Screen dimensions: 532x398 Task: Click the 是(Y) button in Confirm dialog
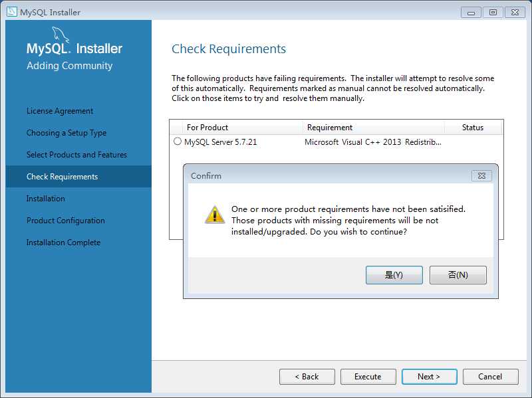tap(394, 274)
